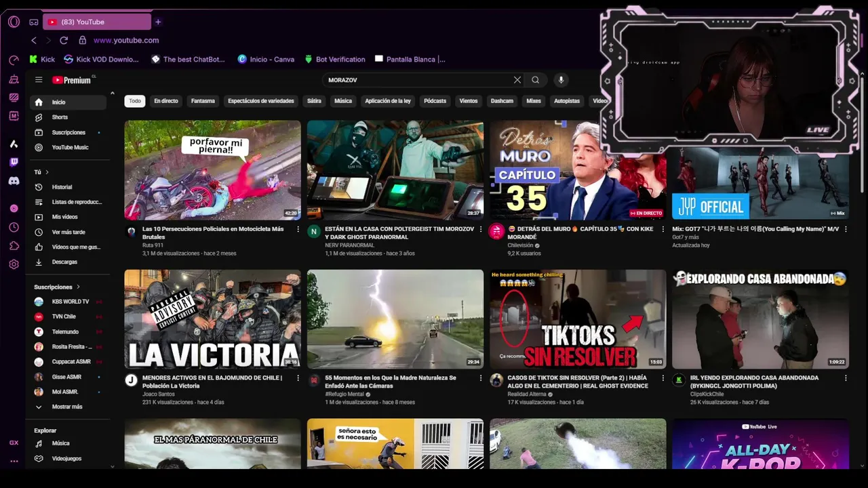The width and height of the screenshot is (868, 488).
Task: Open options for MENORES ACTIVOS video
Action: pyautogui.click(x=298, y=378)
